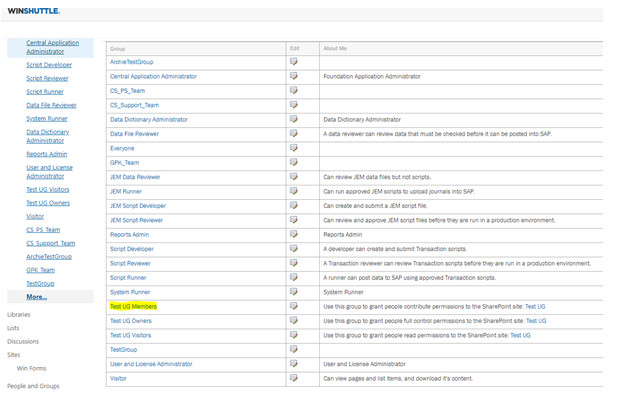Viewport: 618px width, 406px height.
Task: Edit the JEM Data Reviewer group
Action: (294, 177)
